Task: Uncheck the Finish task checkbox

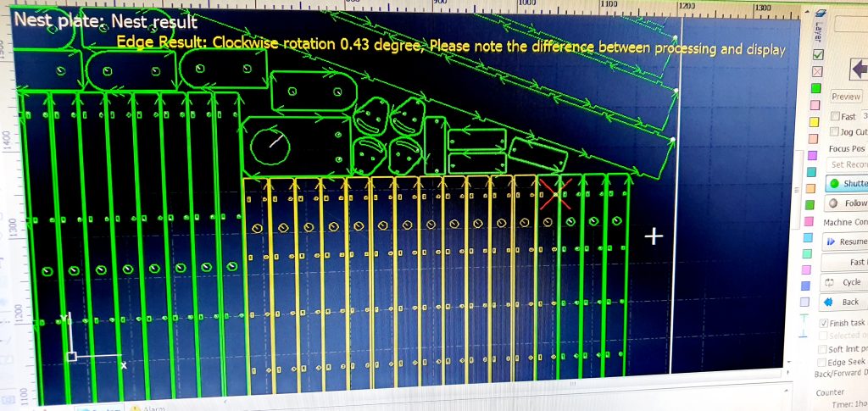Action: (x=824, y=323)
